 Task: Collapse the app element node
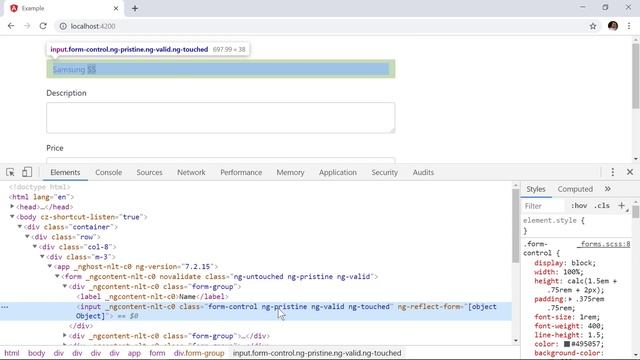[50, 267]
